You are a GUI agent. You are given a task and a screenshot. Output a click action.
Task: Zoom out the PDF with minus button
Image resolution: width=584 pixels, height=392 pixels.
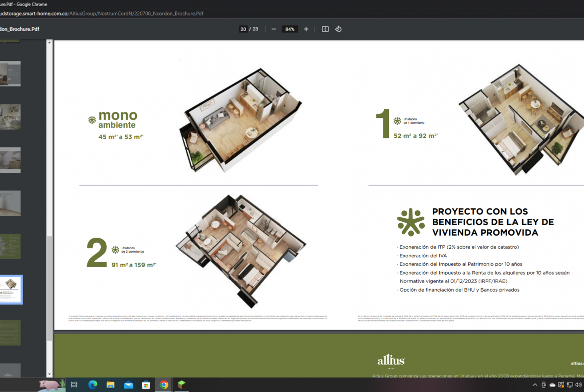(274, 29)
